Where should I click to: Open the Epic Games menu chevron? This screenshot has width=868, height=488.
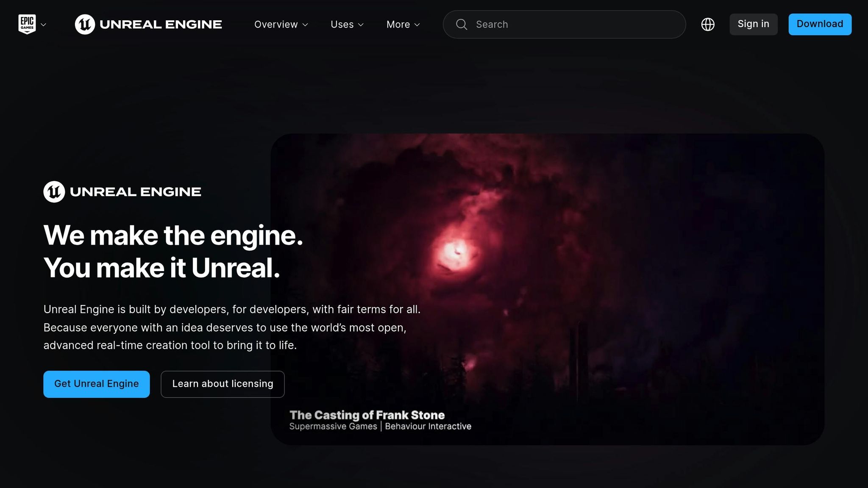click(x=44, y=25)
